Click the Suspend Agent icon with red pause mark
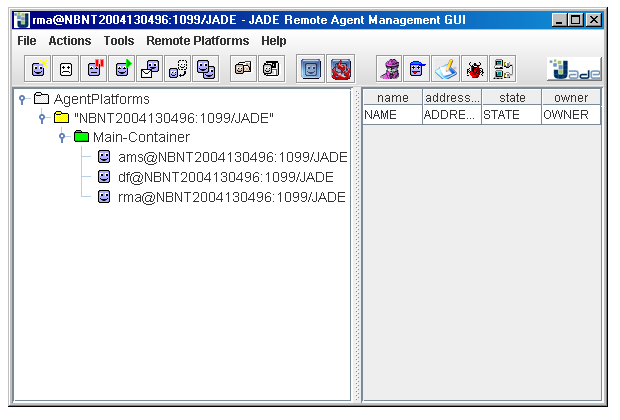Viewport: 620px width, 420px height. click(94, 69)
